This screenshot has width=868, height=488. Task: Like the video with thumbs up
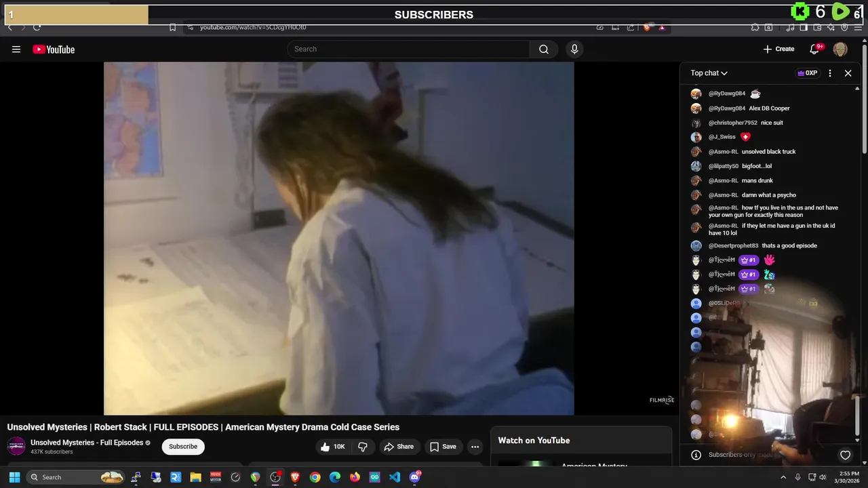pyautogui.click(x=332, y=447)
